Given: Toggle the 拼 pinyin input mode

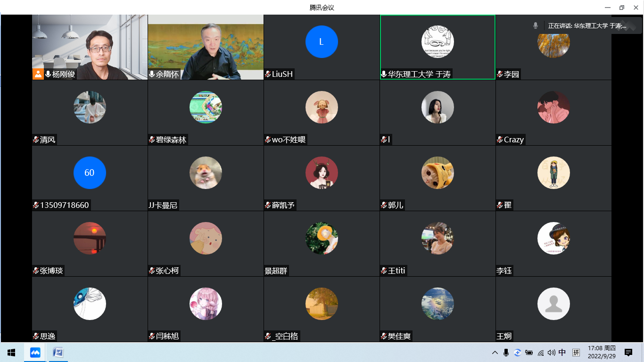Looking at the screenshot, I should tap(576, 353).
